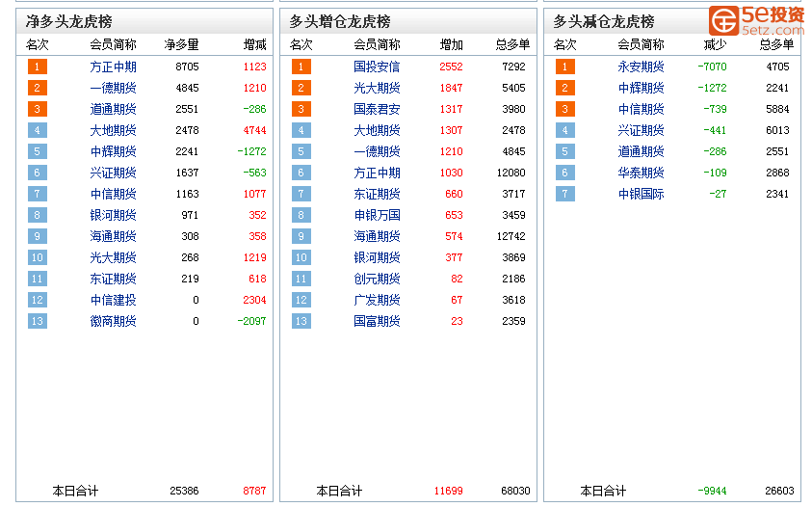812x507 pixels.
Task: Open 东证期货 in 多头增仓龙虎榜
Action: tap(377, 194)
